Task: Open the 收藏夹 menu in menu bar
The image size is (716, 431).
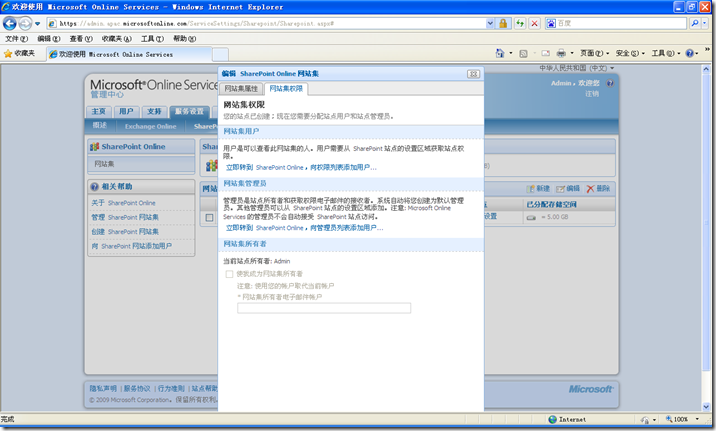Action: [116, 39]
